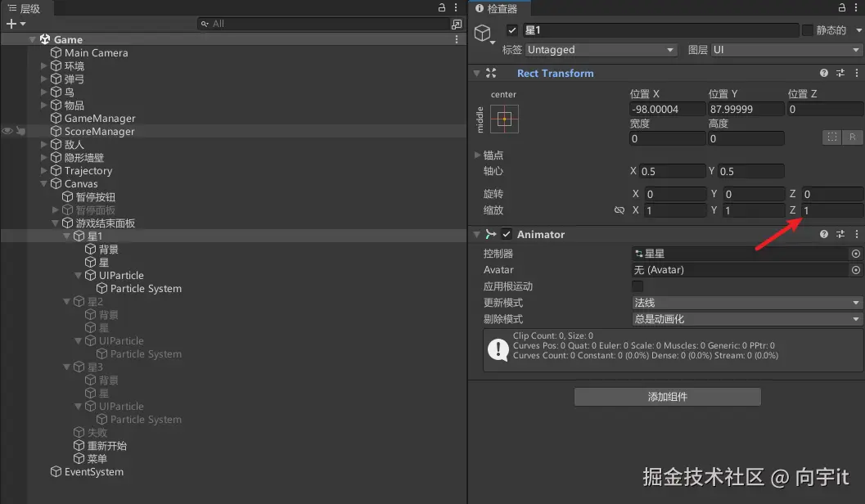Screen dimensions: 865x504
Task: Open the anchor presets widget in Rect Transform
Action: tap(504, 118)
